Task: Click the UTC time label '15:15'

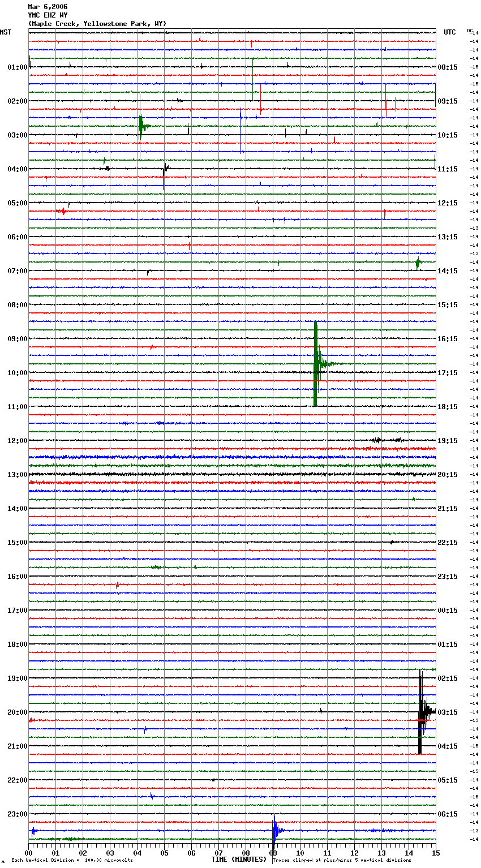Action: click(x=448, y=305)
